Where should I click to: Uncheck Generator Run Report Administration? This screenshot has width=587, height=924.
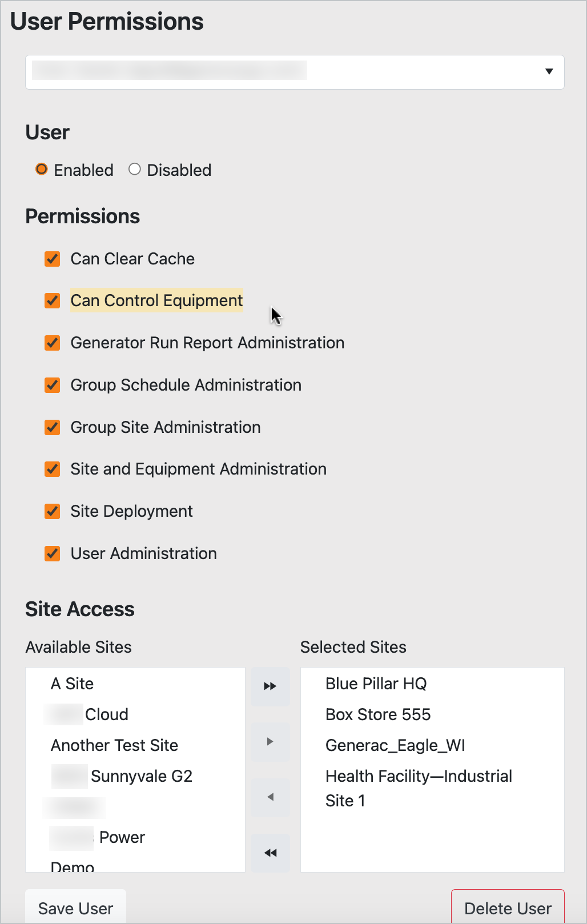click(53, 343)
